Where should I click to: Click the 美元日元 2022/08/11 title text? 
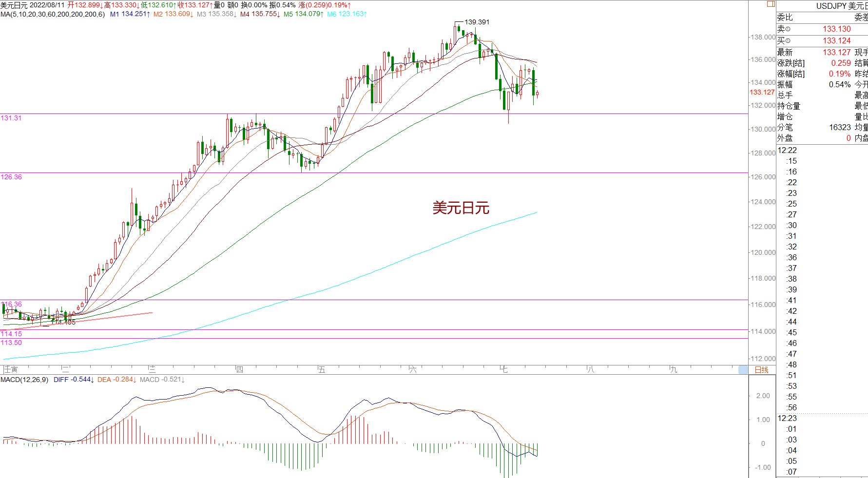coord(32,5)
